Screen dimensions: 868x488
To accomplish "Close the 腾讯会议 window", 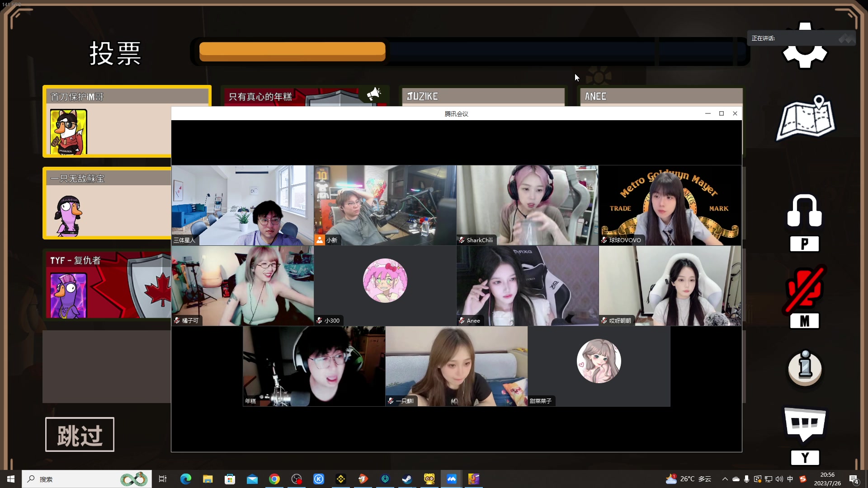I will pyautogui.click(x=735, y=113).
